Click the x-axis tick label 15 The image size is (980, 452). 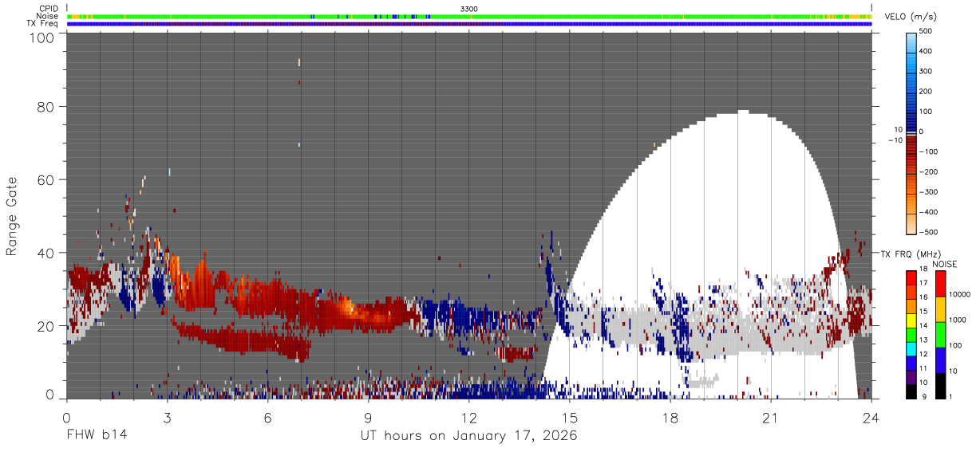[x=570, y=417]
